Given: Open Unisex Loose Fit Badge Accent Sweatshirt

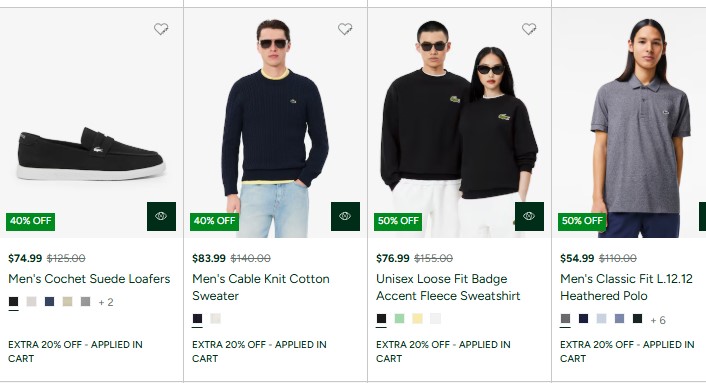Looking at the screenshot, I should tap(448, 287).
